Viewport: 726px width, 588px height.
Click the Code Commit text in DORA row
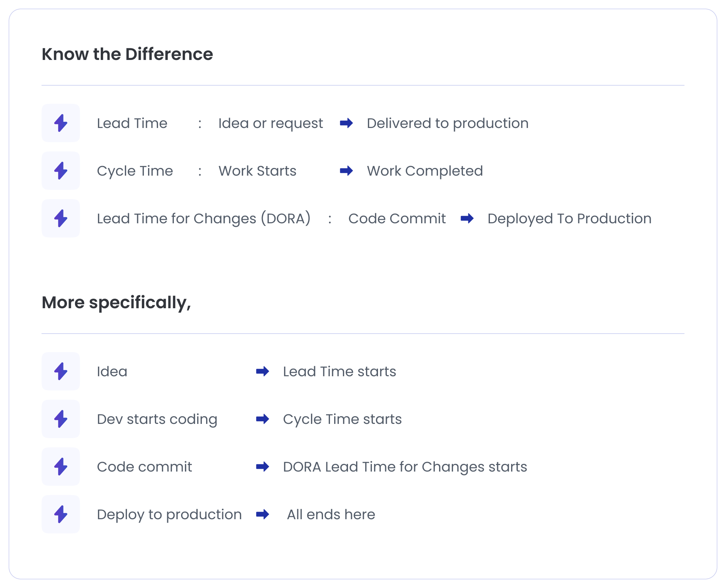coord(397,219)
